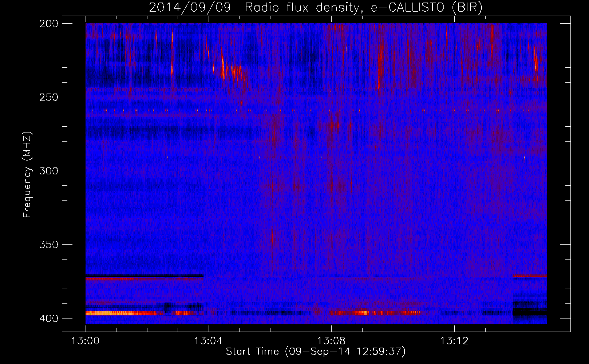Click the 13:08 time tick label

[331, 341]
